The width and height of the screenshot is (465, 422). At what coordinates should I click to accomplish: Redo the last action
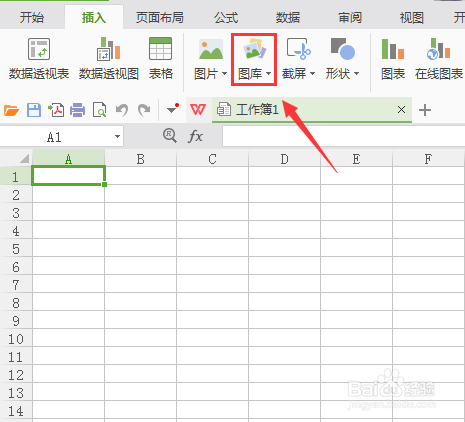[144, 110]
